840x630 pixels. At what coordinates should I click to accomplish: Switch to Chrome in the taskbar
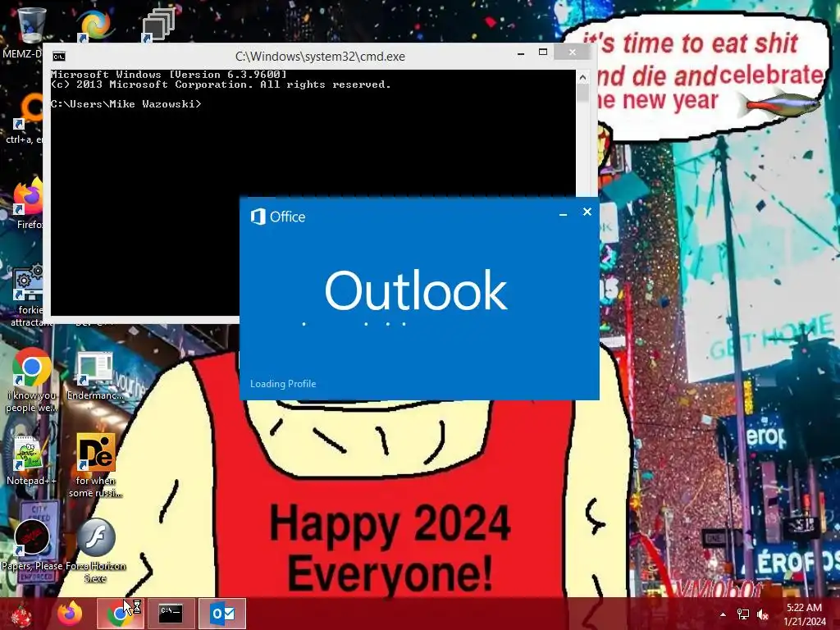coord(120,614)
